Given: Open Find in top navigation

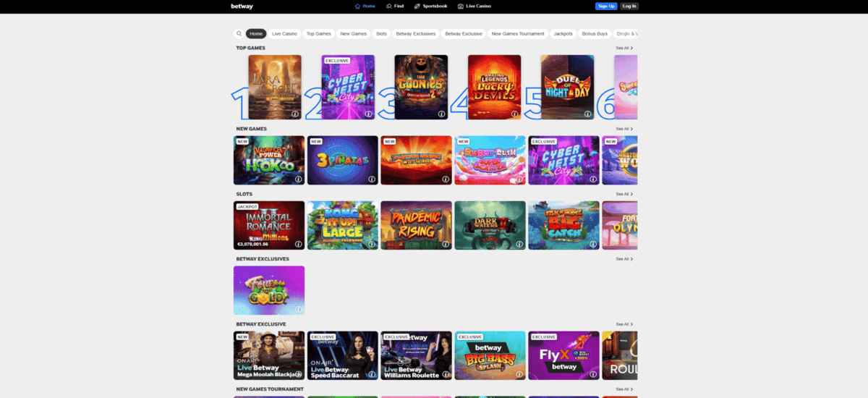Looking at the screenshot, I should click(395, 6).
